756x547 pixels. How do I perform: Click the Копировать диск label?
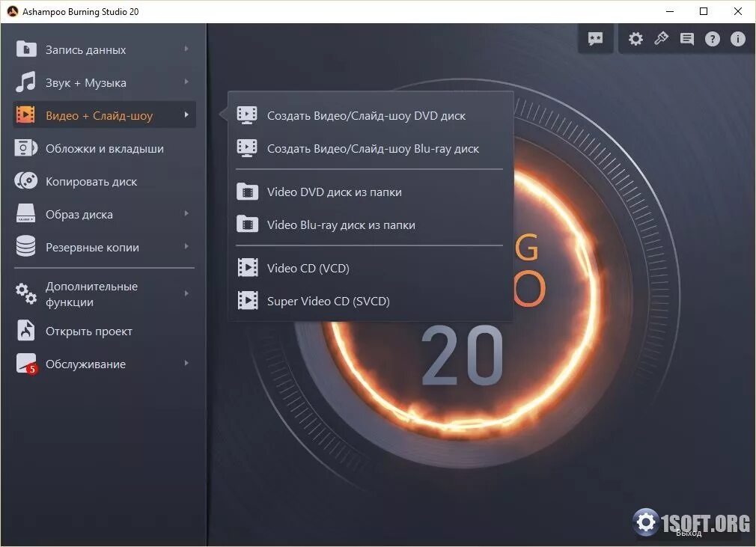coord(91,182)
